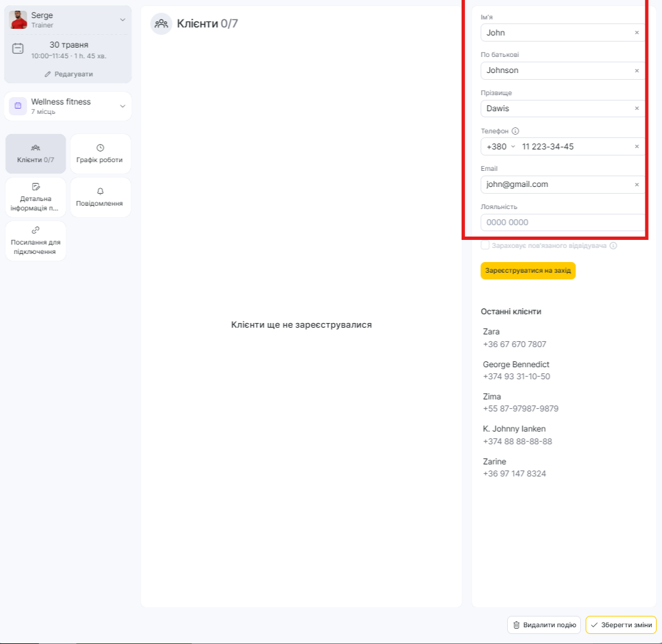Viewport: 662px width, 644px height.
Task: Click info icon next to Телефон label
Action: tap(515, 131)
